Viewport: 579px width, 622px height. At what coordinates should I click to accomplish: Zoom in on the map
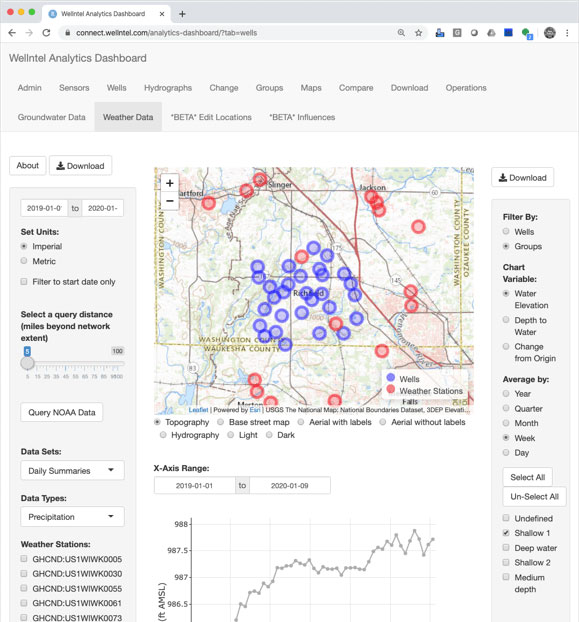coord(170,183)
